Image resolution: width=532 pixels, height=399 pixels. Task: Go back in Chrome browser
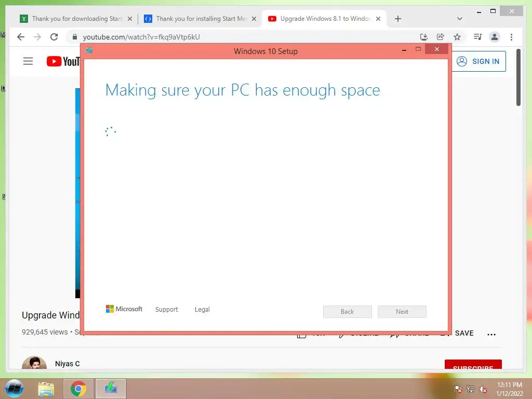pyautogui.click(x=21, y=37)
